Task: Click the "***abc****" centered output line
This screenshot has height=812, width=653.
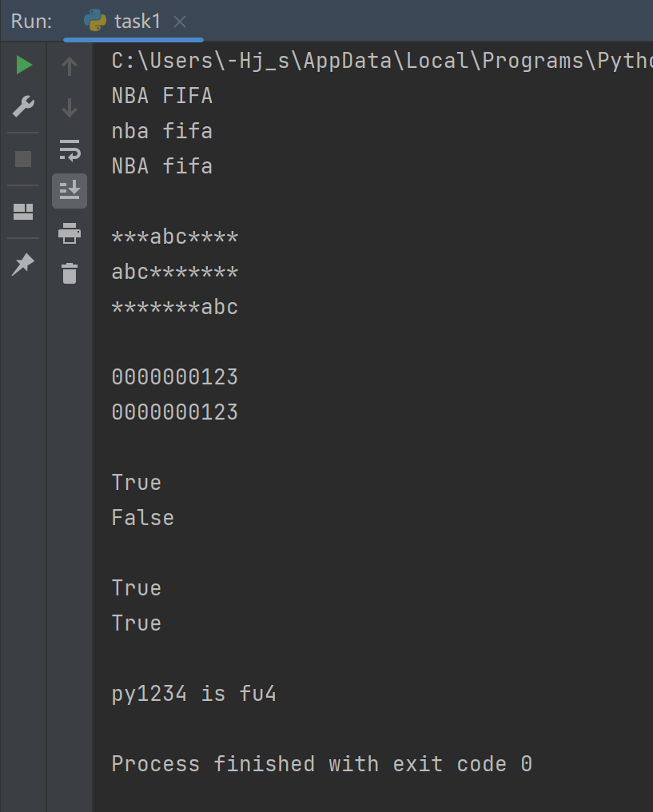Action: [174, 237]
